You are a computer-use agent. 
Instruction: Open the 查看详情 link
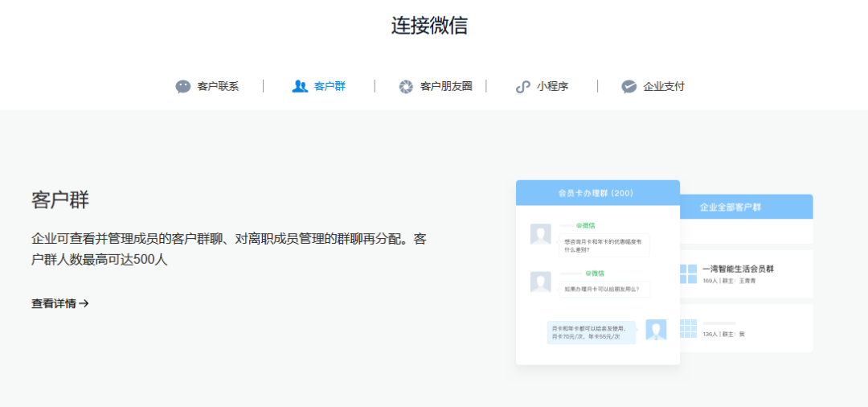(59, 303)
